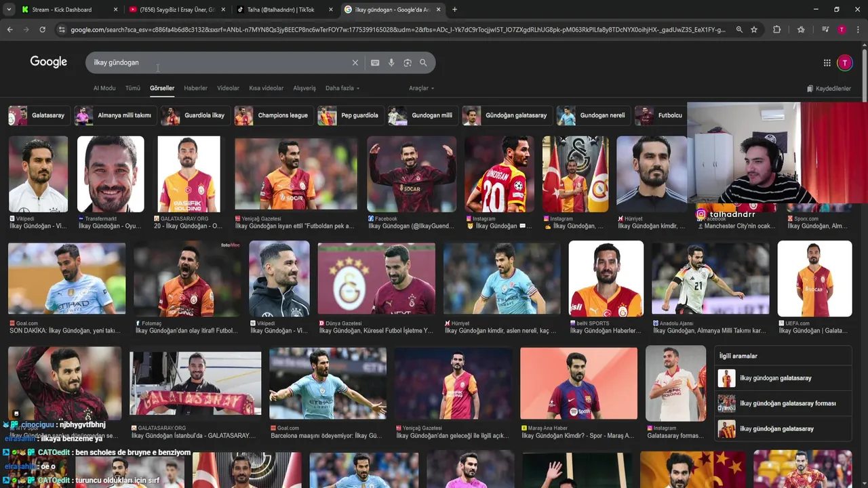
Task: Open the on-screen keyboard icon in search bar
Action: tap(375, 62)
